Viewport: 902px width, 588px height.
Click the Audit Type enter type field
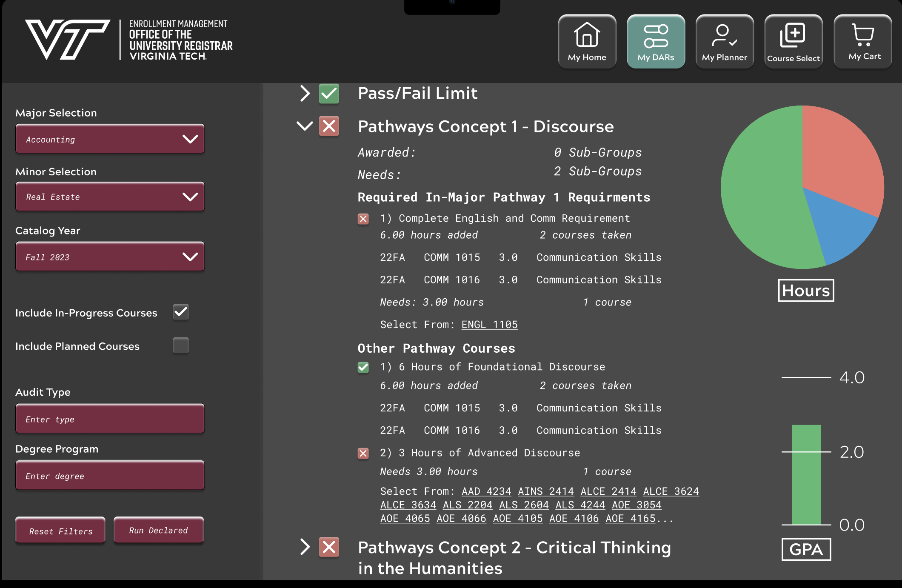coord(110,419)
